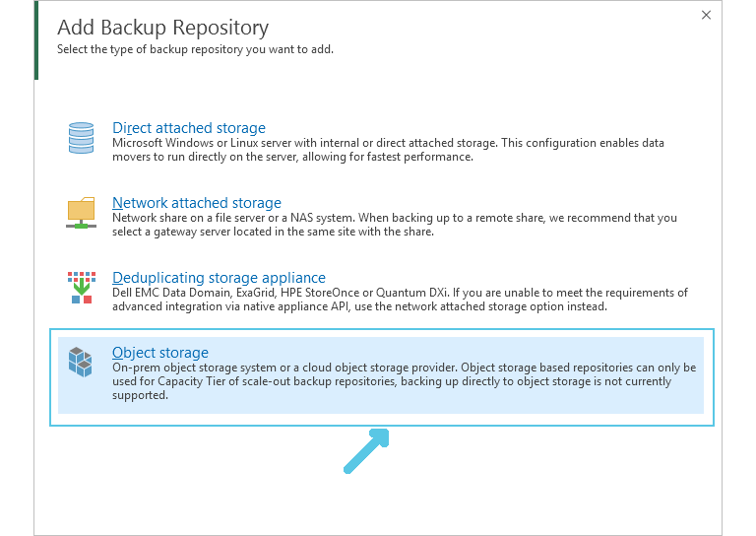The image size is (756, 536).
Task: Open the Direct attached storage link
Action: coord(189,128)
